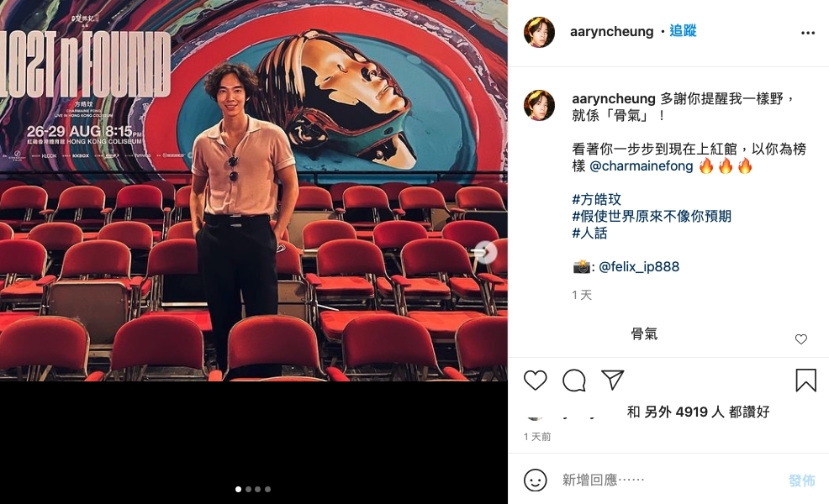Open the @charmainefong mention link
829x504 pixels.
(x=641, y=165)
